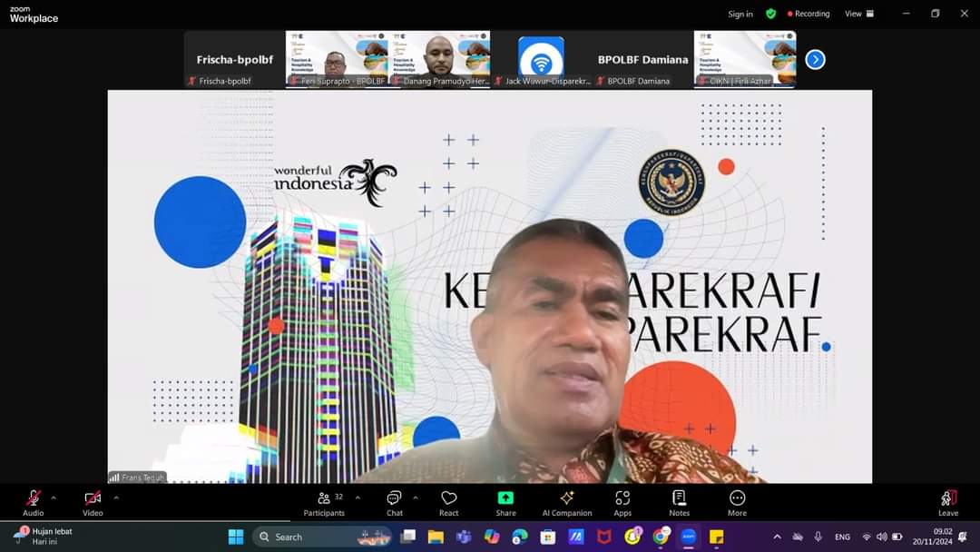Click the Sign in link
This screenshot has height=552, width=980.
pyautogui.click(x=740, y=14)
